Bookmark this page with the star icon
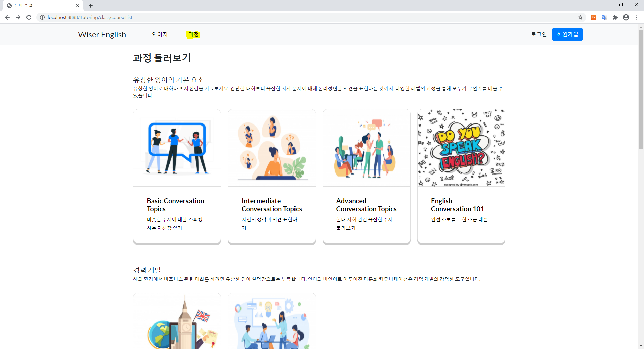Image resolution: width=644 pixels, height=349 pixels. (x=580, y=17)
